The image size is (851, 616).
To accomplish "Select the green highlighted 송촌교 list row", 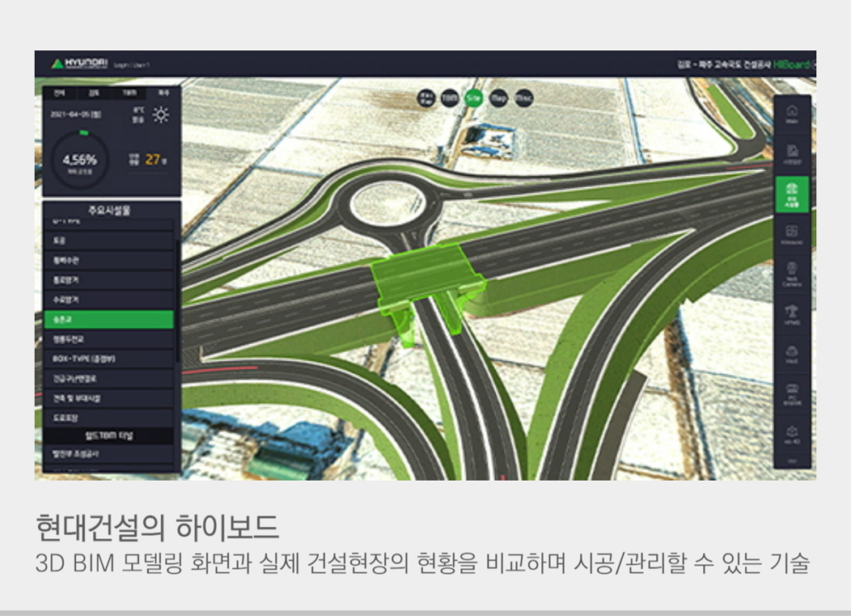I will [108, 320].
